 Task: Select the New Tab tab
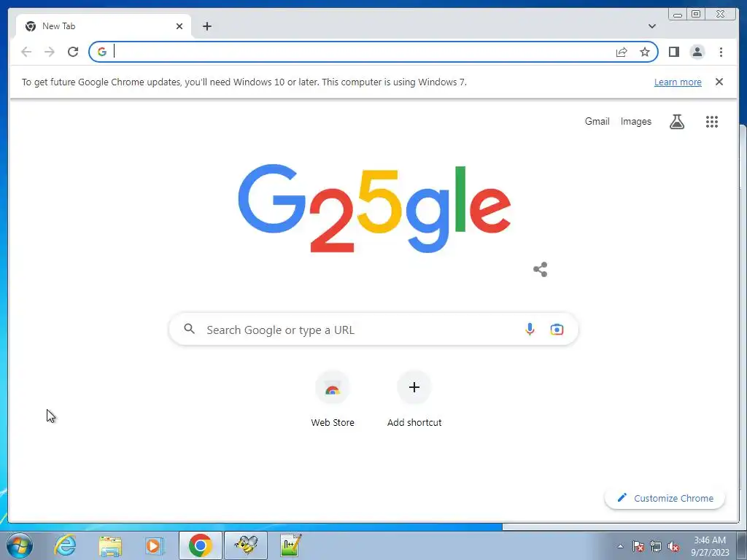[x=104, y=26]
